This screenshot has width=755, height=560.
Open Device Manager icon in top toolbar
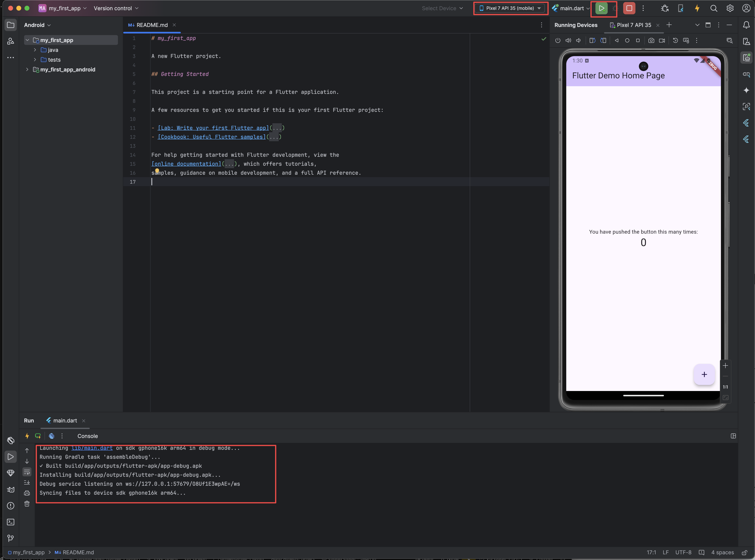(681, 9)
